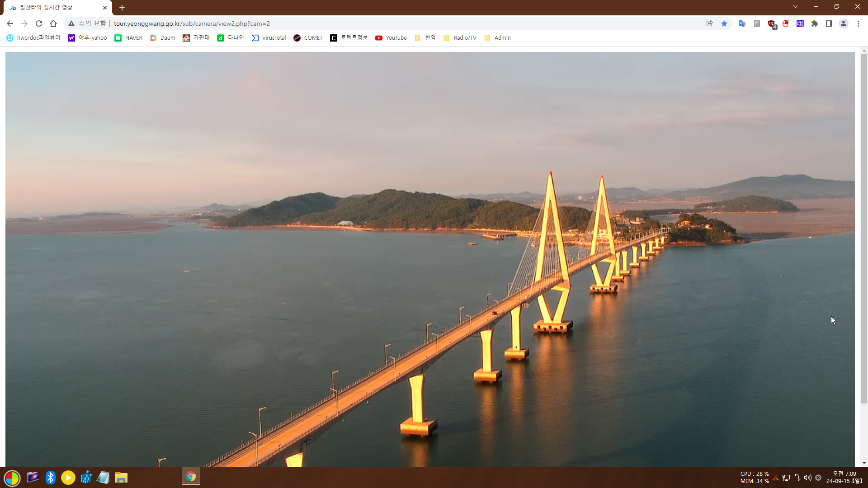
Task: Launch the purple monitor taskbar app
Action: point(33,477)
